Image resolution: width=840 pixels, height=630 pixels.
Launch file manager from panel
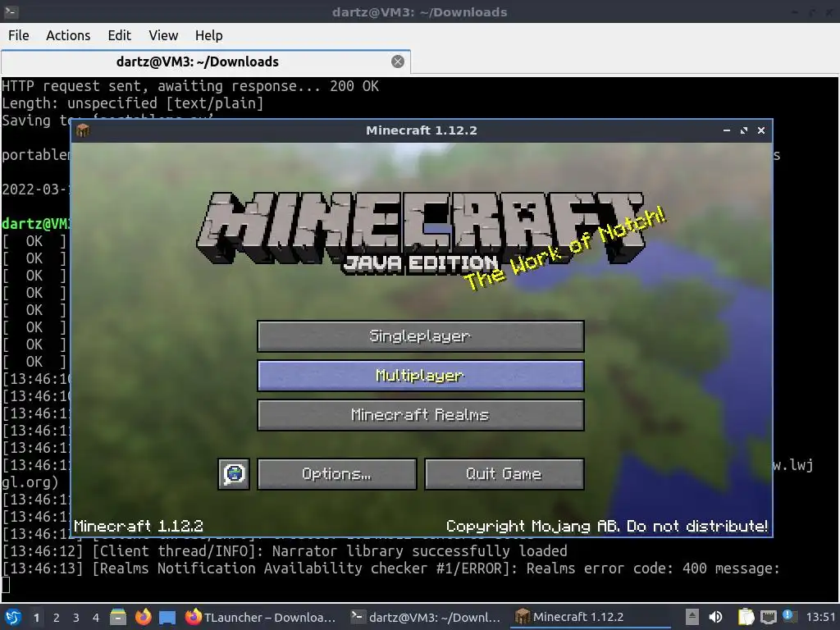(118, 617)
